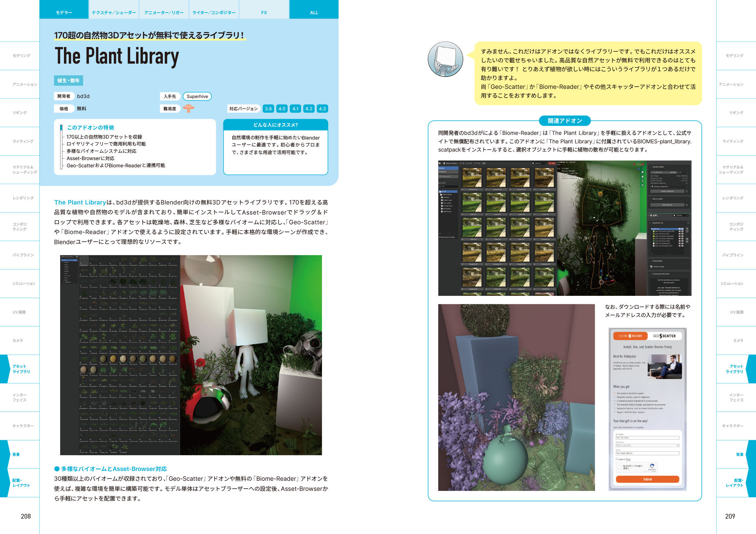Click the Biome-Reader logo icon
This screenshot has height=534, width=756.
pyautogui.click(x=444, y=163)
